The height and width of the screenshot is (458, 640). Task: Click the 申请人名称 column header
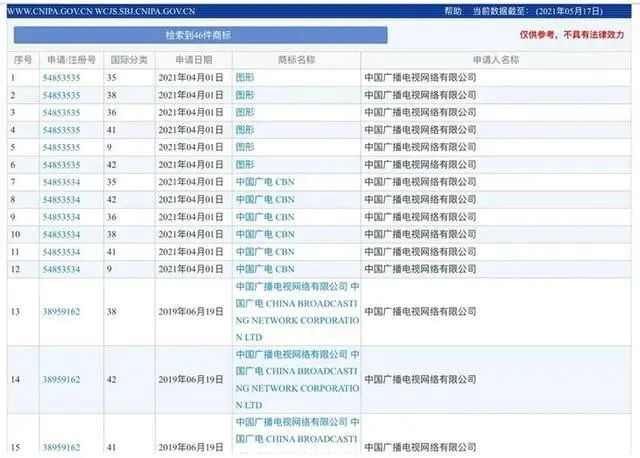point(495,60)
